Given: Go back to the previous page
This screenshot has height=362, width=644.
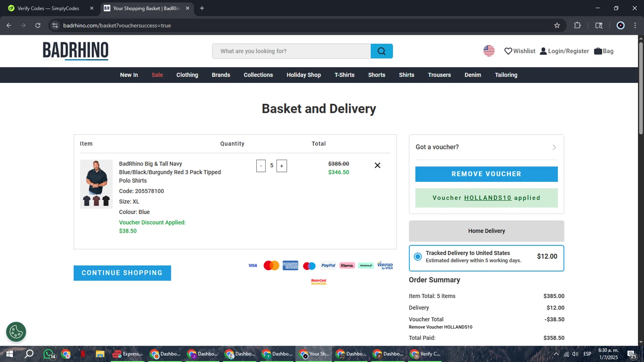Looking at the screenshot, I should click(9, 25).
